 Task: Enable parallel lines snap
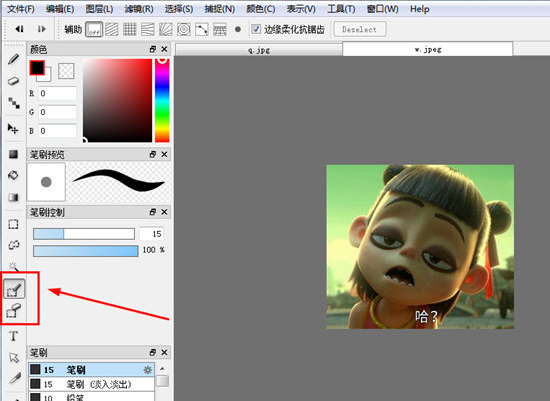click(x=112, y=29)
